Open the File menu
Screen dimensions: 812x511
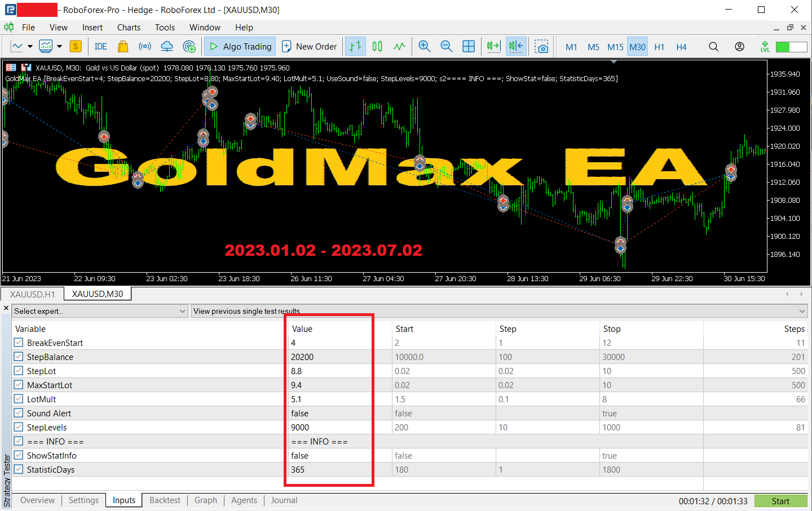28,27
